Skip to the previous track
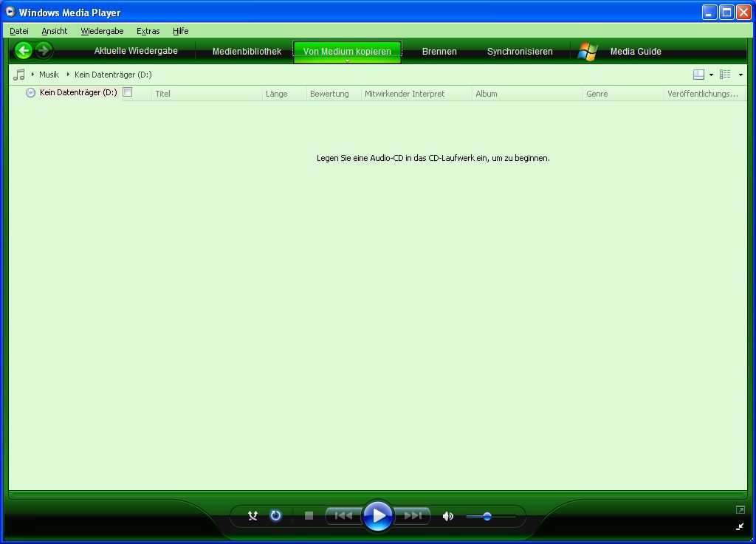The width and height of the screenshot is (756, 544). pyautogui.click(x=343, y=515)
